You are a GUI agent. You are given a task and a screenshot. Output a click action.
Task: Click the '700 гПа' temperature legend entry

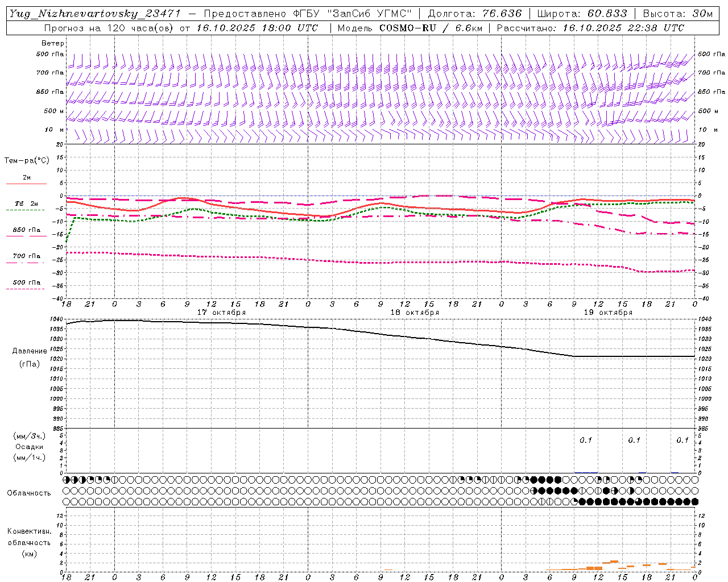tap(27, 256)
